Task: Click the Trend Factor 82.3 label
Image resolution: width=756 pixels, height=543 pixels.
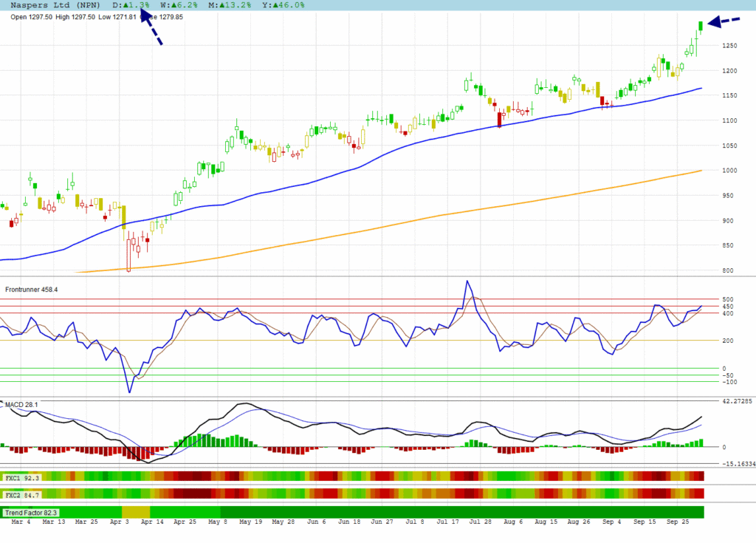Action: point(31,512)
